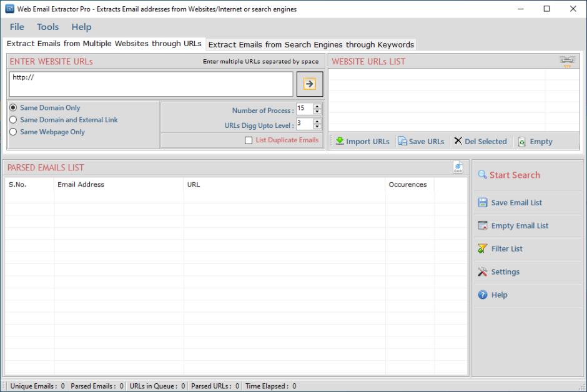
Task: Click Unique Emails status entry
Action: coord(37,386)
